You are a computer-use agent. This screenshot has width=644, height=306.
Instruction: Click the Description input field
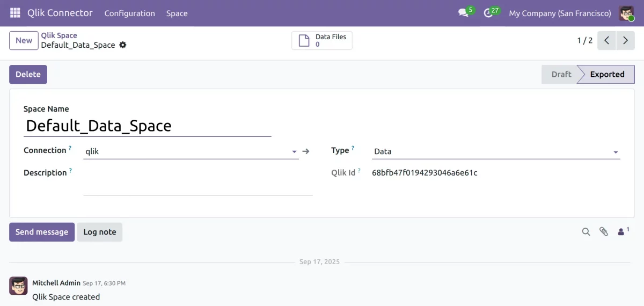(x=197, y=183)
